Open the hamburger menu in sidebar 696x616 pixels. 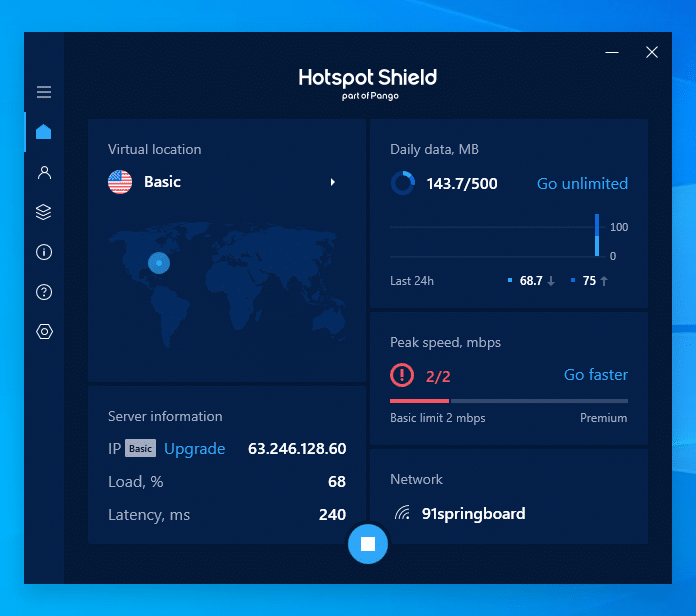tap(44, 92)
